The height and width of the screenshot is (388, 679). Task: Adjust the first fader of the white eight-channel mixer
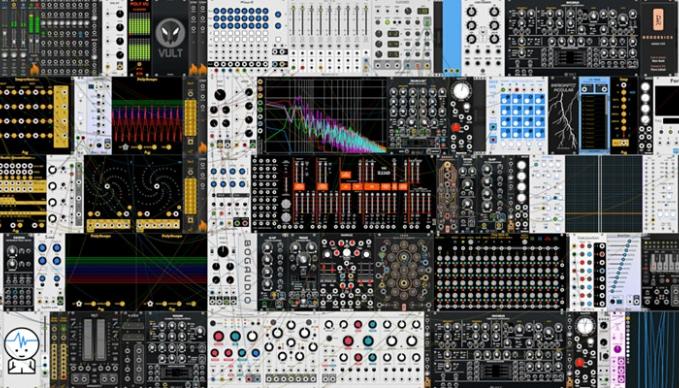point(294,21)
